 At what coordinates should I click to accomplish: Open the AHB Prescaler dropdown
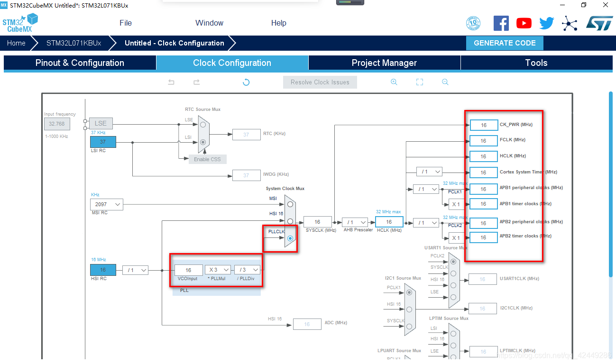tap(355, 222)
